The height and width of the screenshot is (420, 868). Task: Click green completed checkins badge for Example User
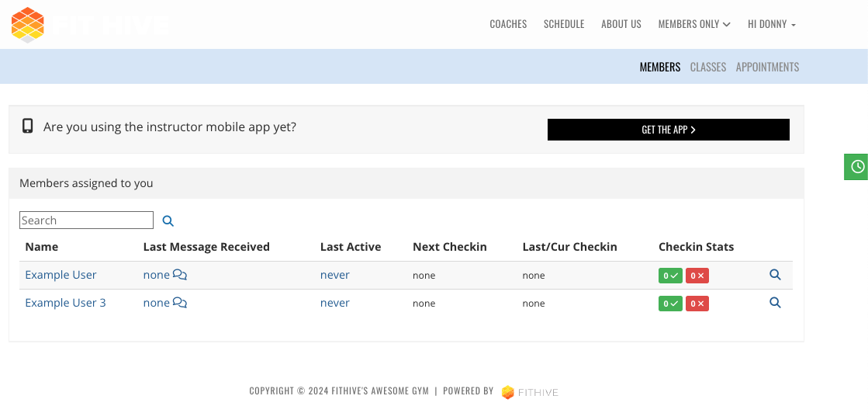[670, 276]
